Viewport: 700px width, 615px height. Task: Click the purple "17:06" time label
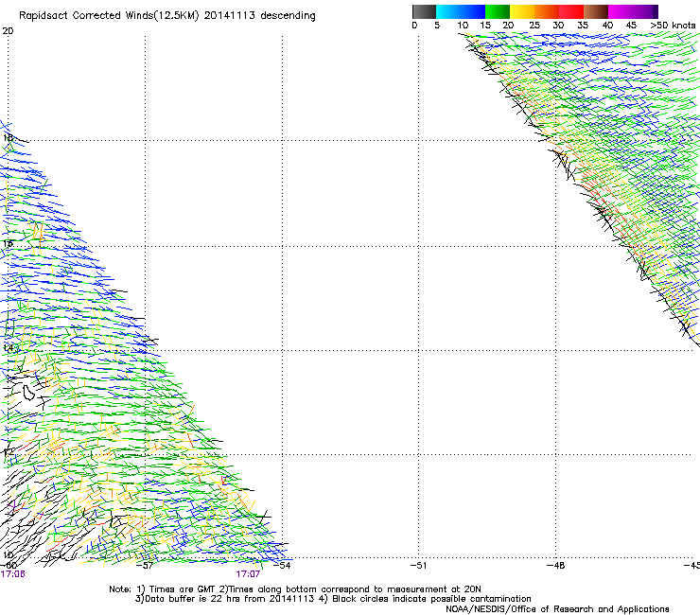coord(13,574)
